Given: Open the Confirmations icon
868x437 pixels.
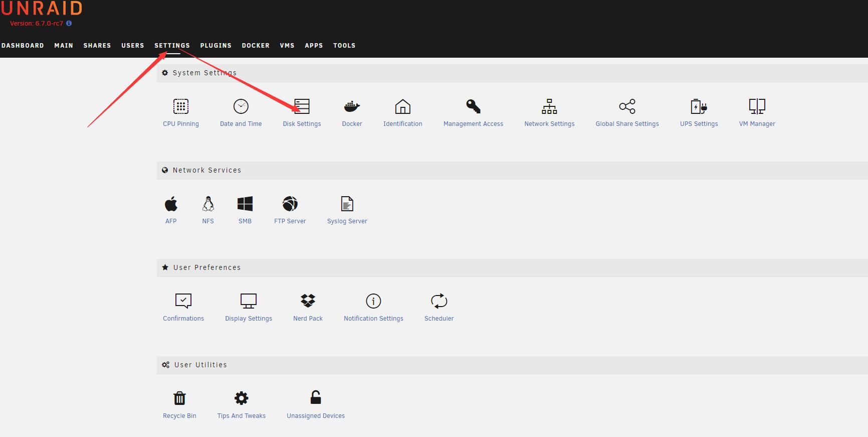Looking at the screenshot, I should pyautogui.click(x=183, y=301).
